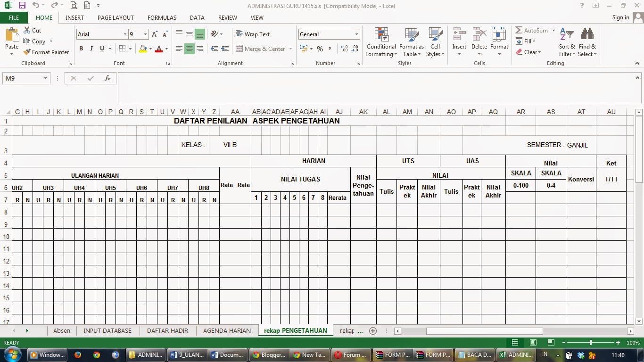
Task: Open Sort & Filter options
Action: click(x=567, y=42)
